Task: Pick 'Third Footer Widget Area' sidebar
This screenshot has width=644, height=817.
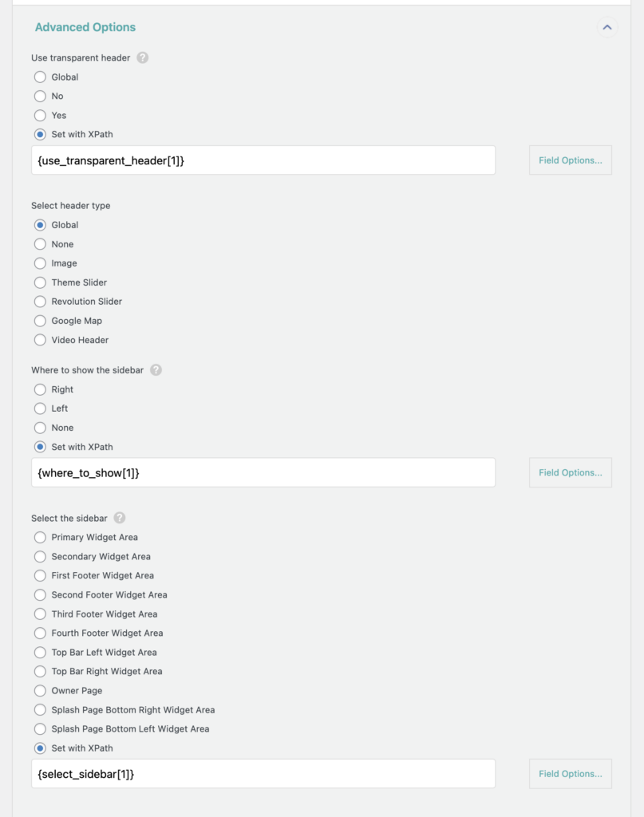Action: pos(40,614)
